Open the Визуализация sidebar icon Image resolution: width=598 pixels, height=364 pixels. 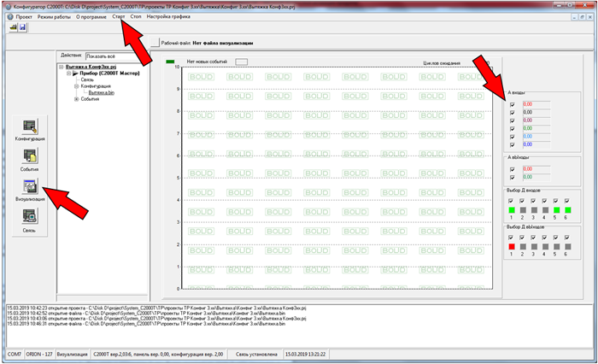tap(30, 187)
